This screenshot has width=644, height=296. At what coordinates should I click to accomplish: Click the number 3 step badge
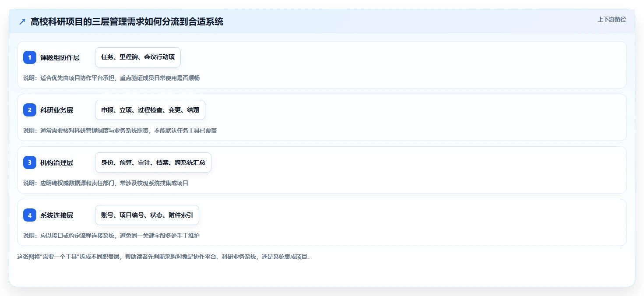point(30,162)
